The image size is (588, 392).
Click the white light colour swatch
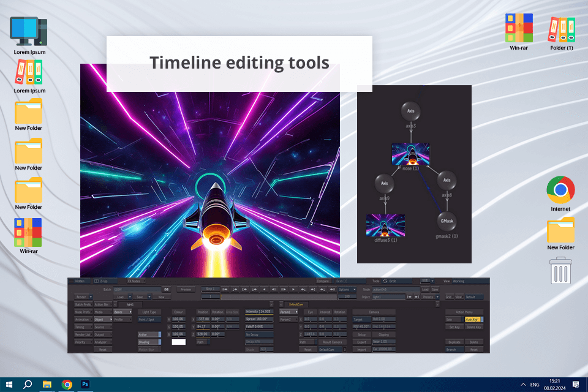tap(178, 342)
